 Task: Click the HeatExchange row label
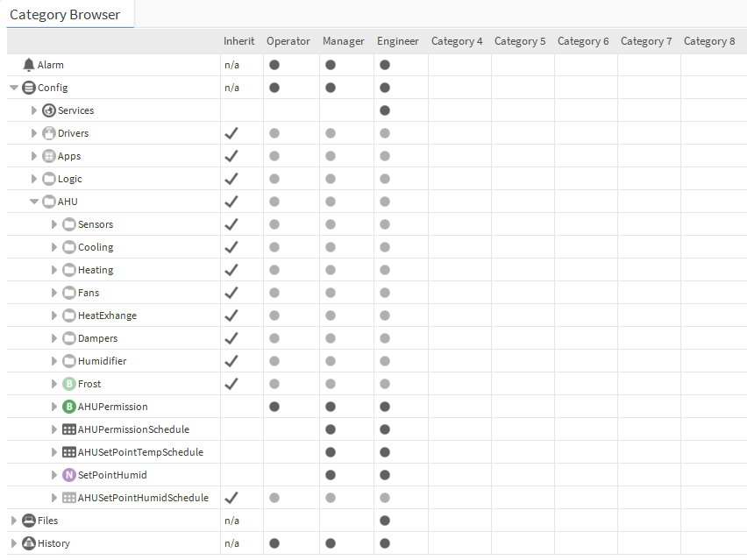107,315
